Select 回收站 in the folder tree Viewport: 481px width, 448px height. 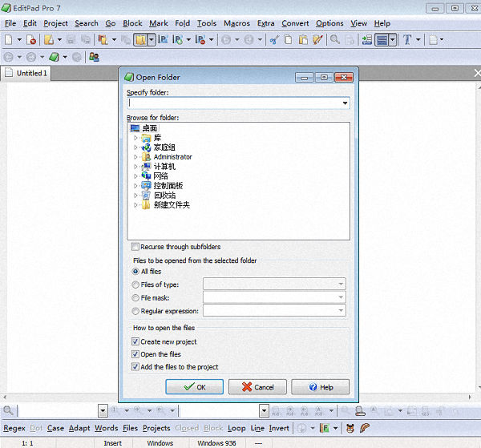pyautogui.click(x=164, y=195)
